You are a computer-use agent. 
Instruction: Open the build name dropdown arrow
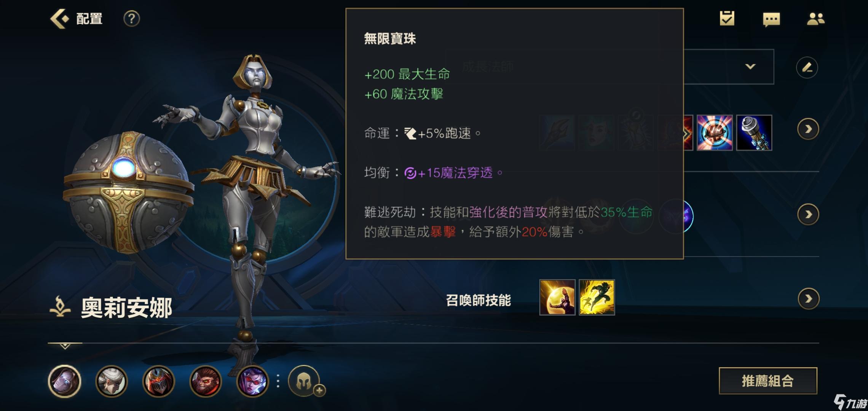pos(750,67)
